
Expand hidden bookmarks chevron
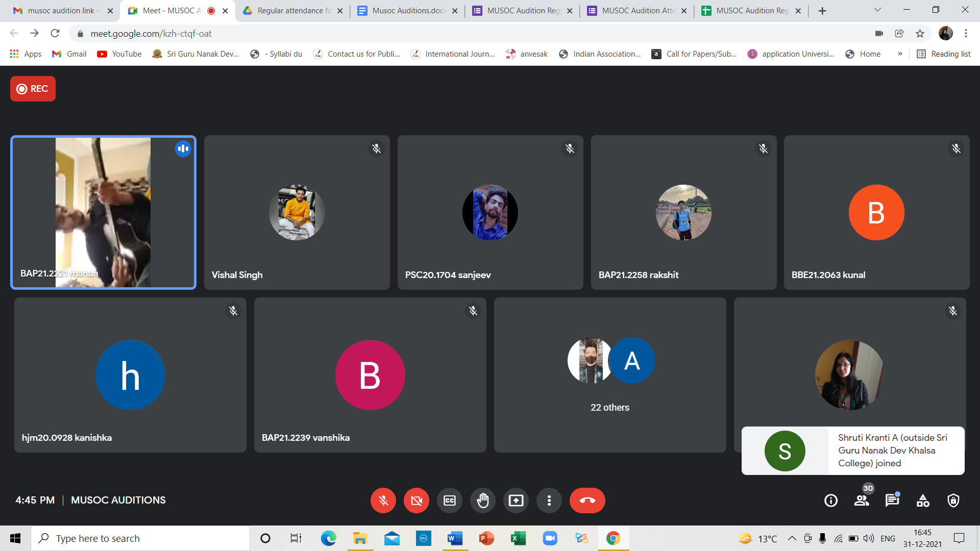tap(900, 54)
